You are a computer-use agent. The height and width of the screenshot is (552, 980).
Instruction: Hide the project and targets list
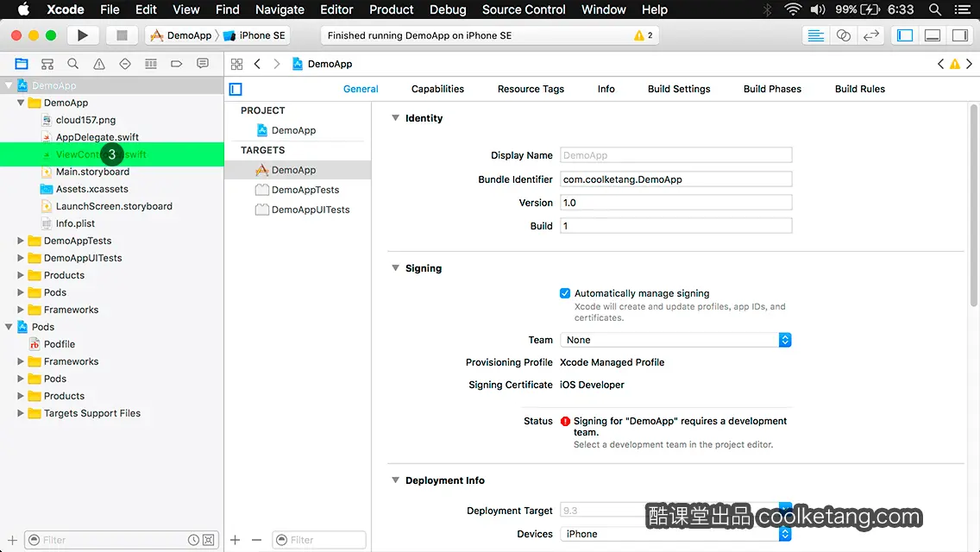click(236, 90)
